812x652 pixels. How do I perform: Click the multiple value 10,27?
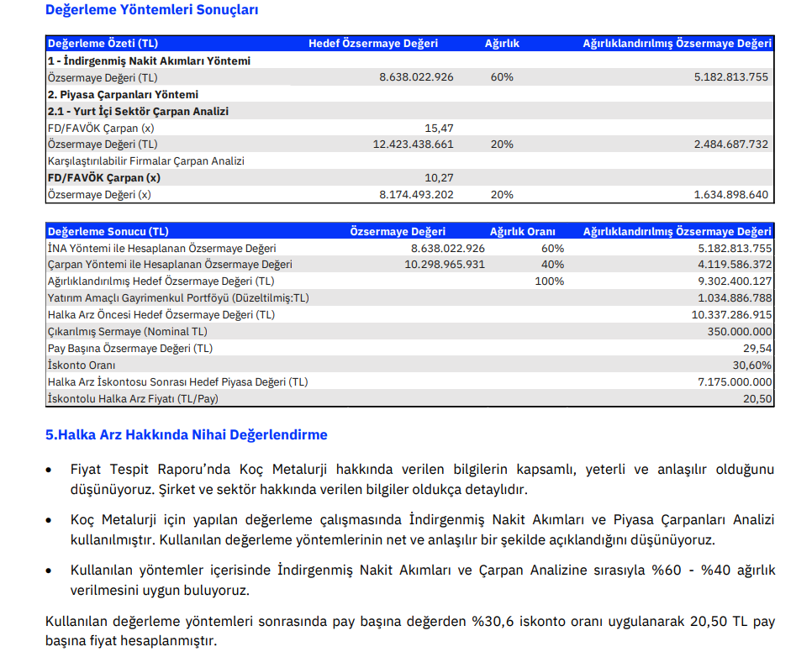(439, 178)
